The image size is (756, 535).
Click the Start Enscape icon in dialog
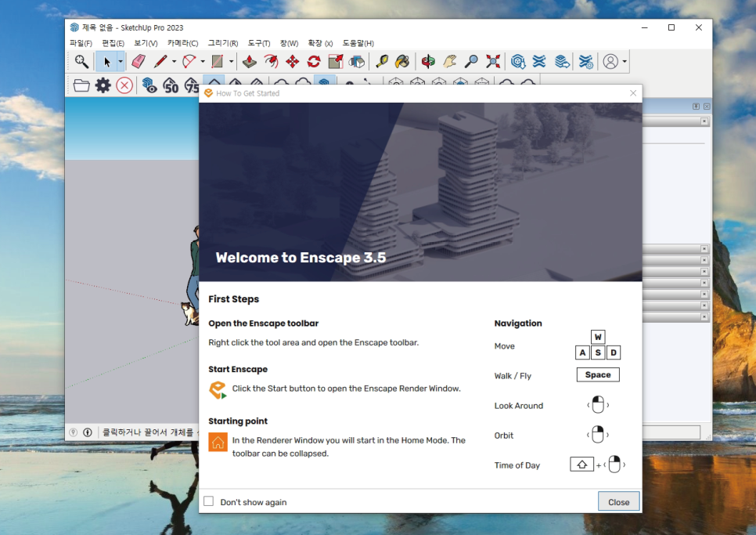click(218, 390)
